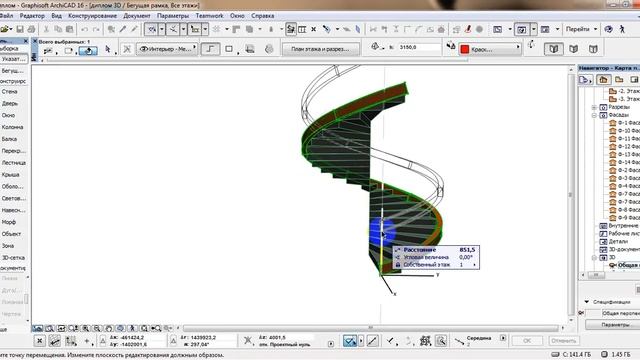Viewport: 640px width, 360px height.
Task: Select the eyedropper pick-up parameters tool
Action: click(x=123, y=29)
